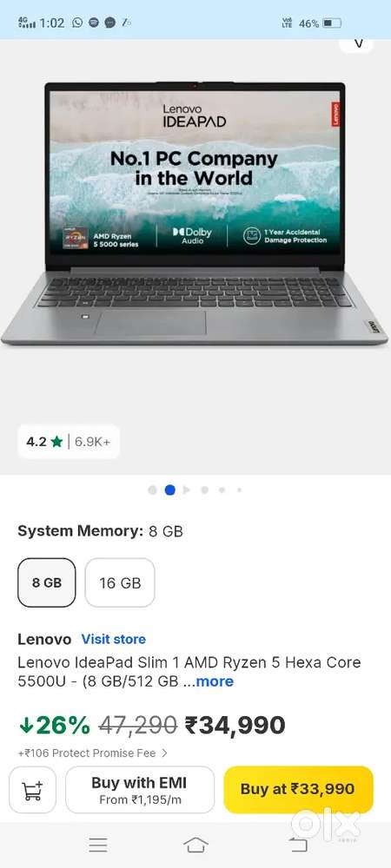Open the Lenovo IdeaPad product image
391x868 pixels.
[x=195, y=214]
